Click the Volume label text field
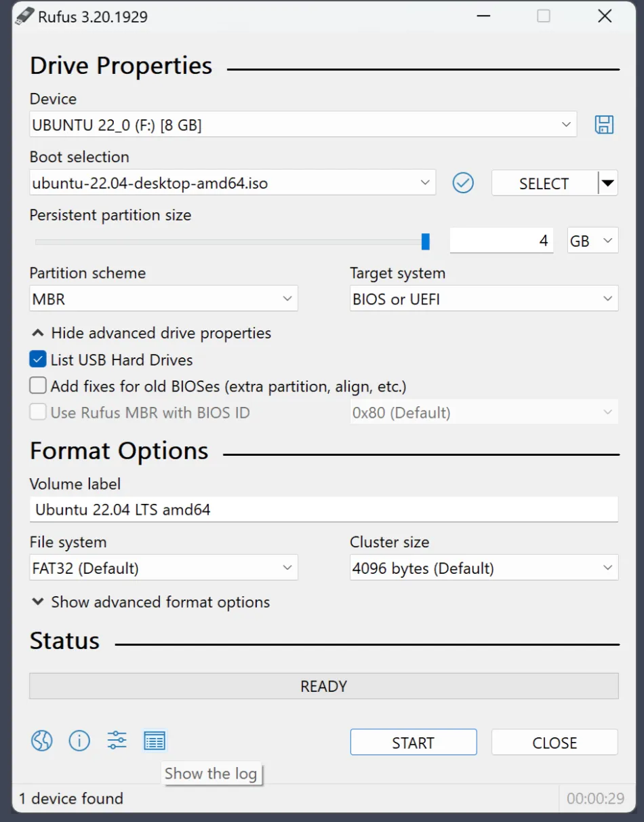The height and width of the screenshot is (822, 644). [x=323, y=509]
